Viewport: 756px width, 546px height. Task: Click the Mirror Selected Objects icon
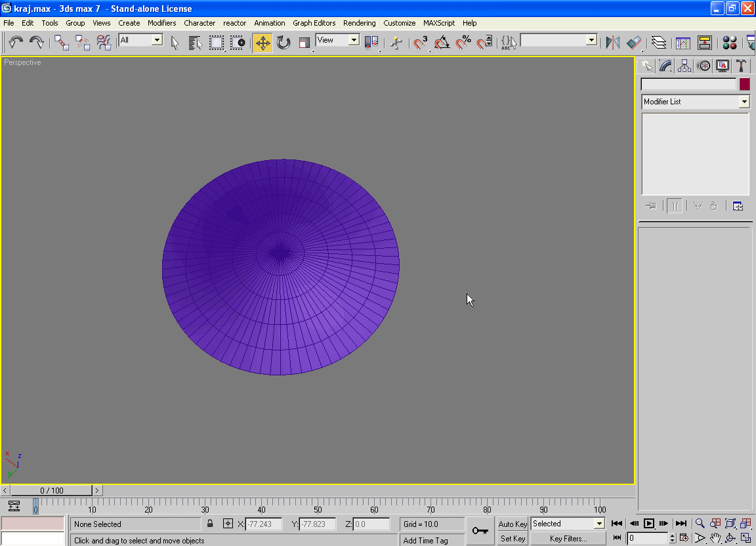pos(612,43)
